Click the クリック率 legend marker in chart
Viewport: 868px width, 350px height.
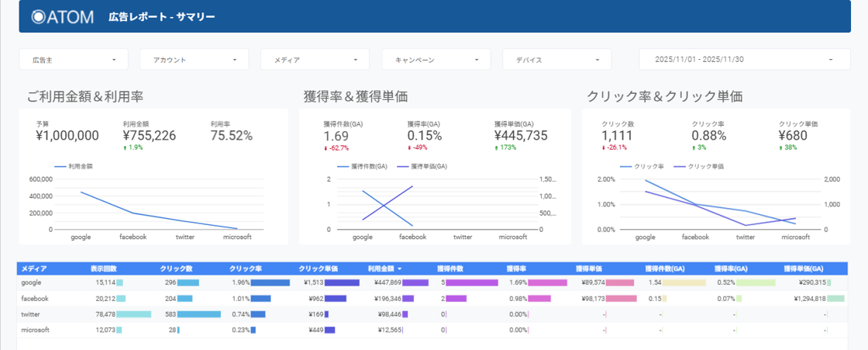pos(625,166)
